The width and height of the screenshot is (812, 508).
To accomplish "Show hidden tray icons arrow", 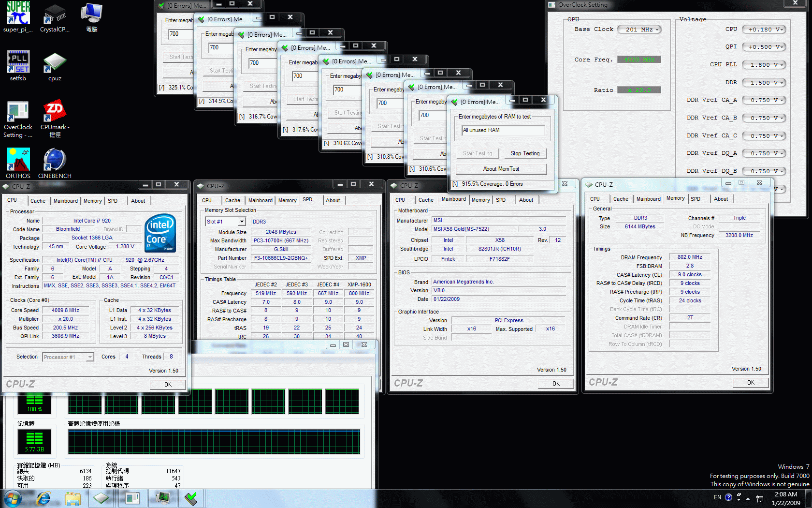I will (748, 498).
